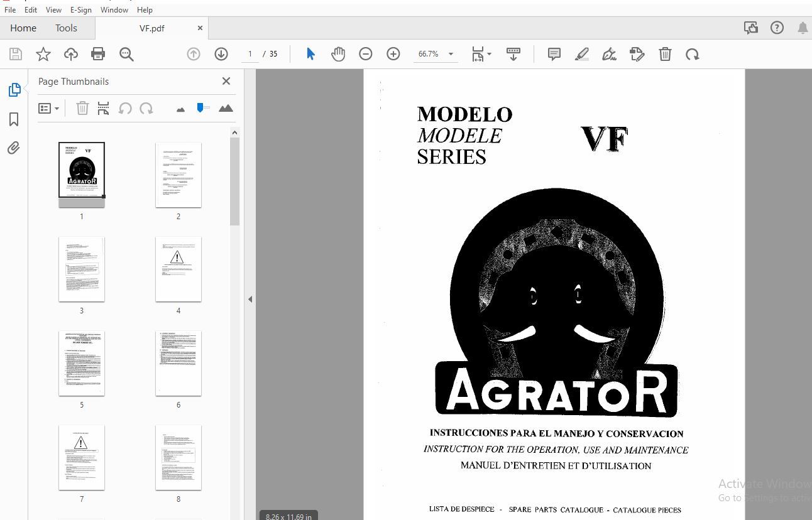Open the help question mark icon

(777, 28)
